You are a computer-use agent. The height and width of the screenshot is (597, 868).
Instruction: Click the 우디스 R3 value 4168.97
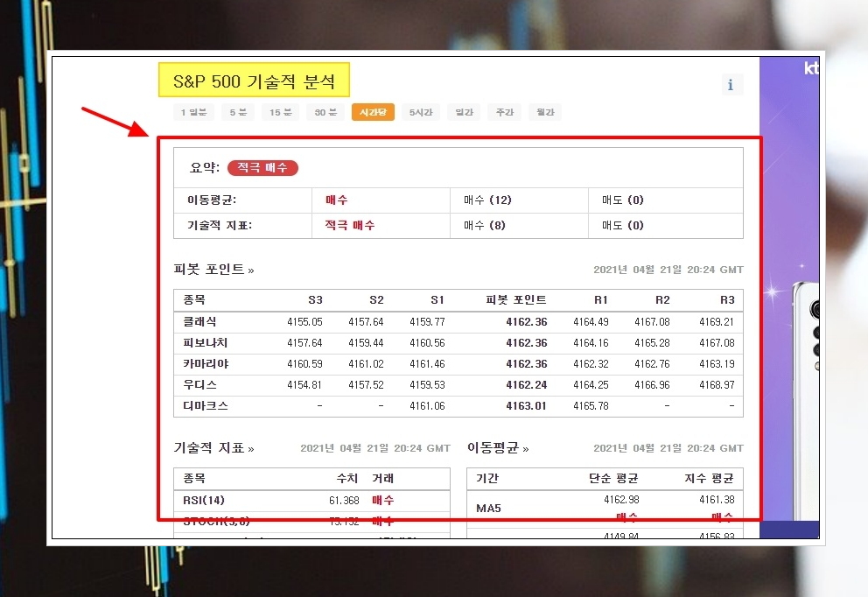[x=717, y=385]
